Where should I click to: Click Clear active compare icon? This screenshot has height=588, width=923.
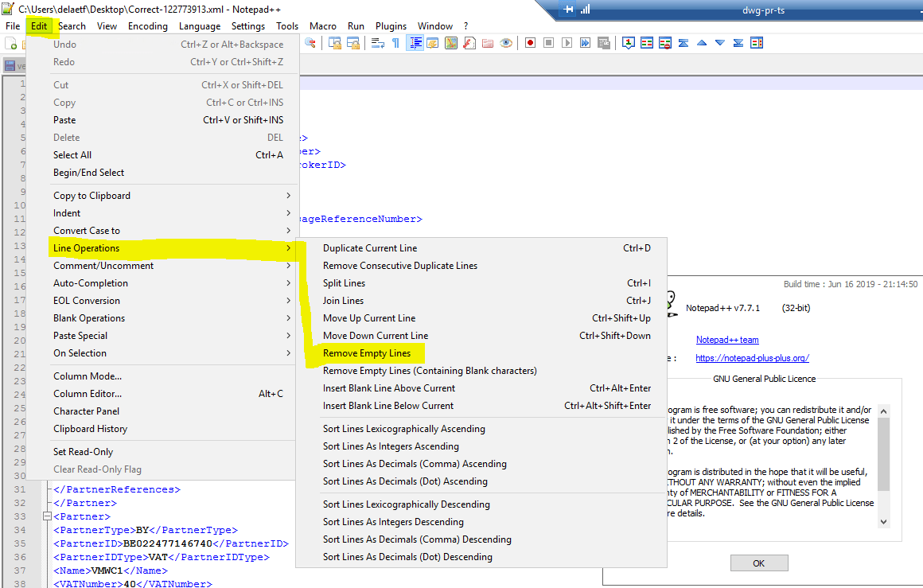[665, 43]
